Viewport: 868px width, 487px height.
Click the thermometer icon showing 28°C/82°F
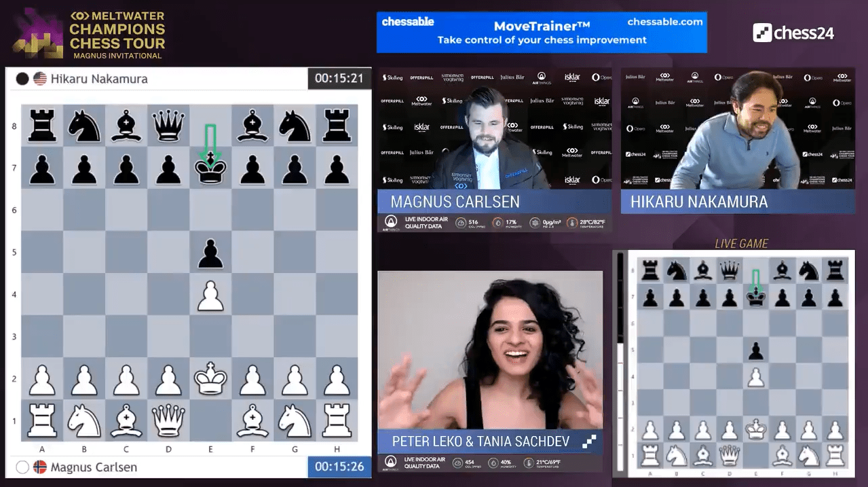coord(572,222)
